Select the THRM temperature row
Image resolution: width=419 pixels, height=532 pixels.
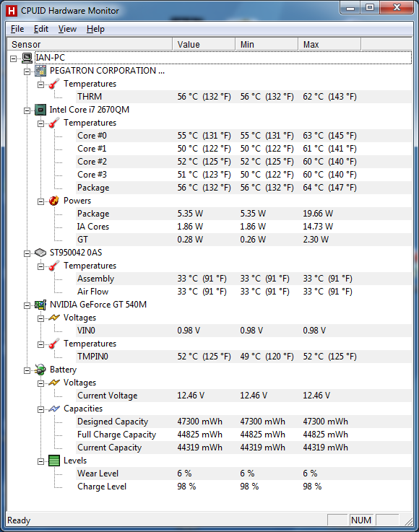pyautogui.click(x=243, y=97)
